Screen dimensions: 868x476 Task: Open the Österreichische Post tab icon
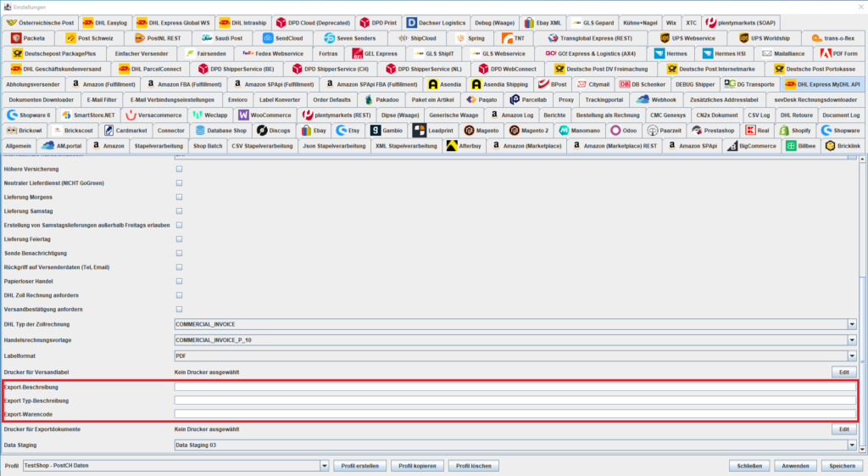tap(12, 23)
